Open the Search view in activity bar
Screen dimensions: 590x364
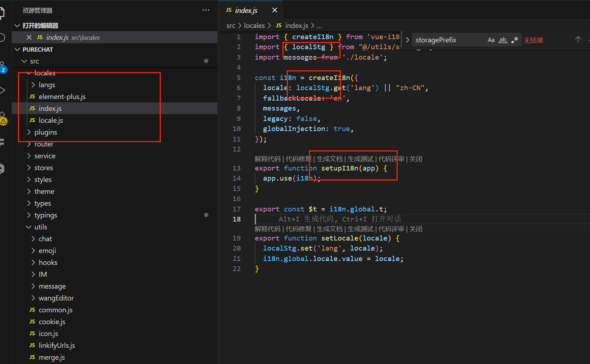click(x=2, y=37)
